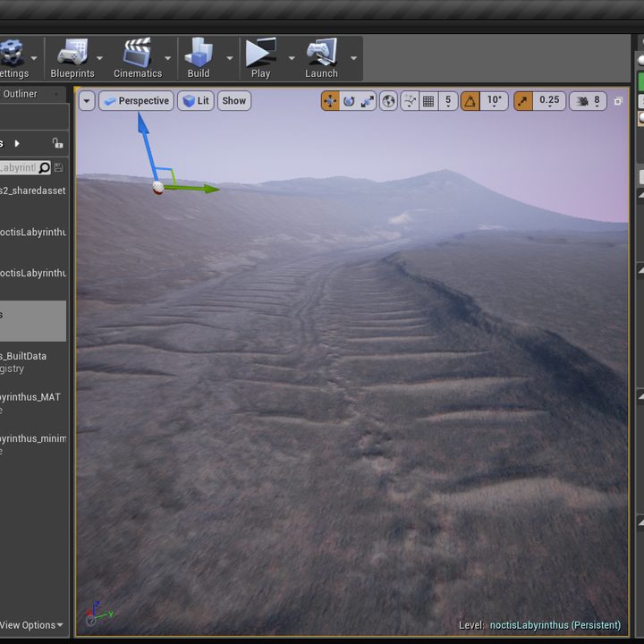Screen dimensions: 644x644
Task: Click the search field in Outliner panel
Action: pos(25,167)
